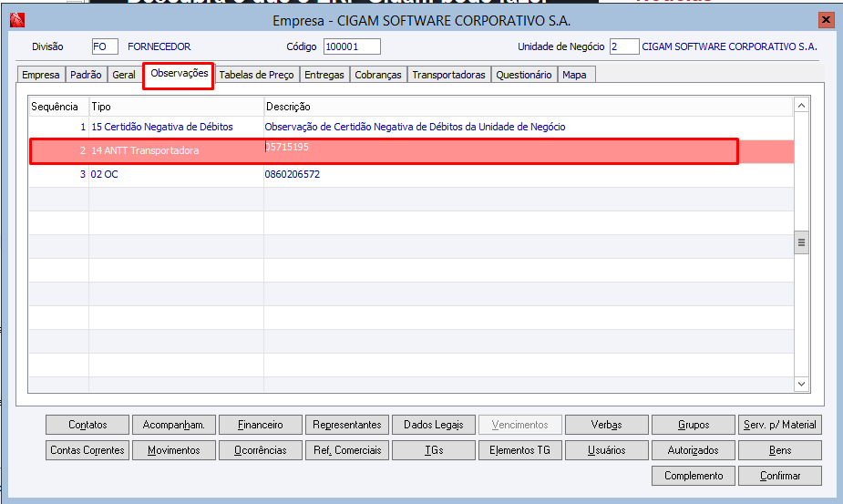Open the Observações tab

[179, 74]
